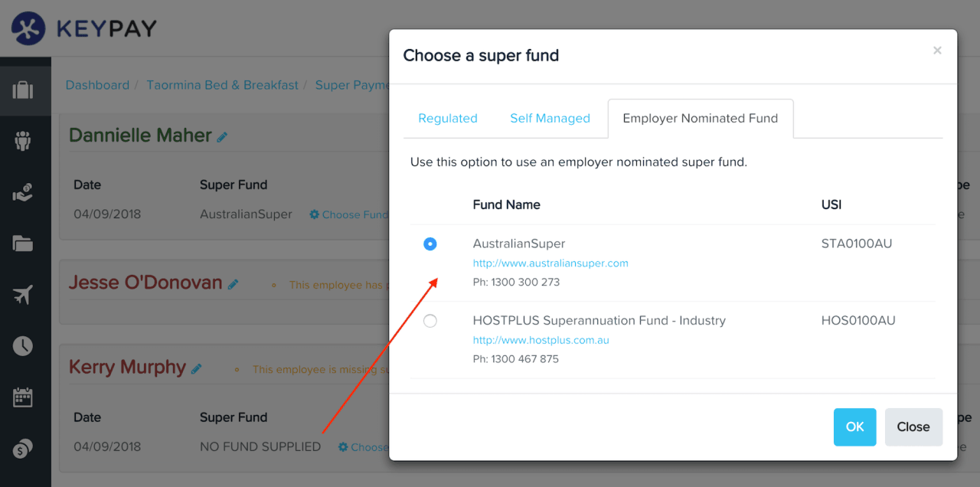Open the pay runs hand-and-coin sidebar icon
This screenshot has height=487, width=980.
(x=25, y=192)
